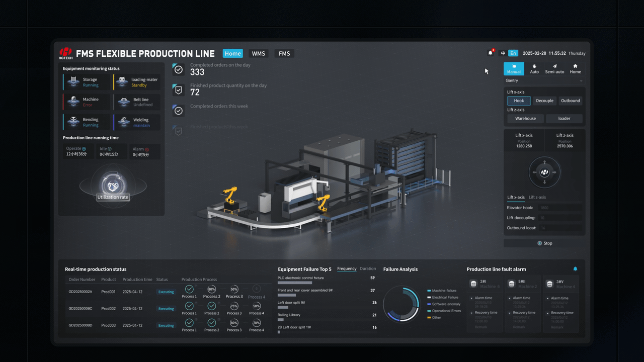Click the up arrow on direction pad

tap(544, 162)
